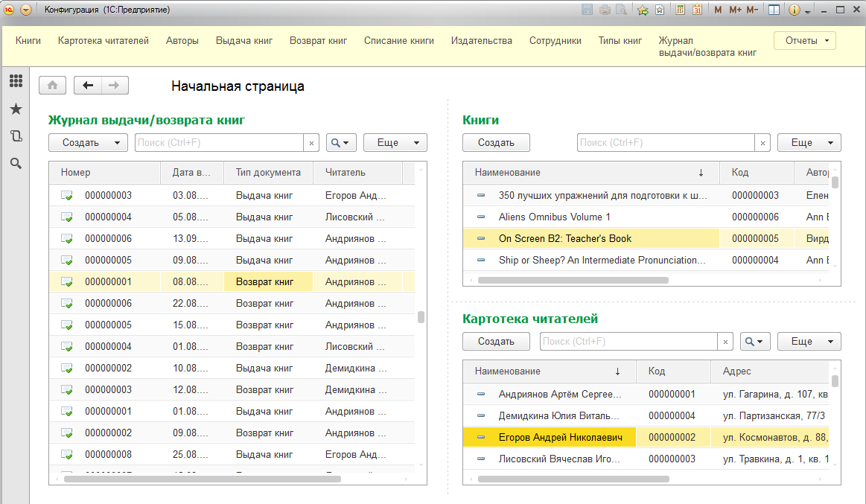
Task: Open favorites star in the left sidebar
Action: [x=16, y=109]
